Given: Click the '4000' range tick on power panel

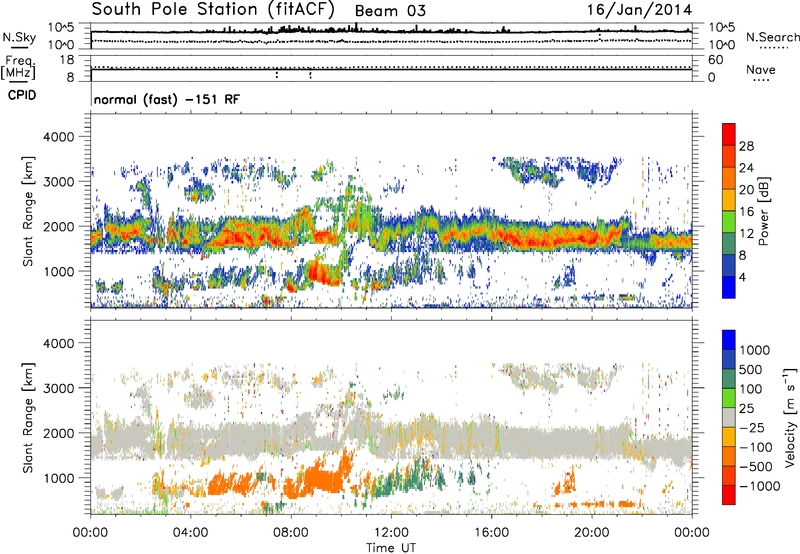Looking at the screenshot, I should (x=59, y=137).
